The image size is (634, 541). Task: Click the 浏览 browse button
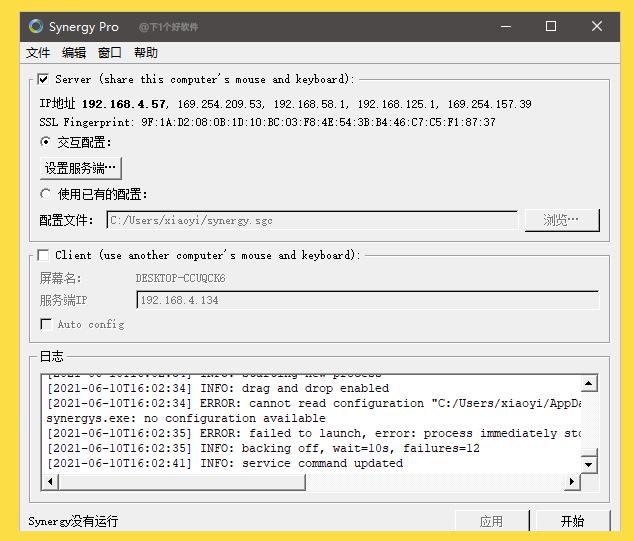coord(562,220)
